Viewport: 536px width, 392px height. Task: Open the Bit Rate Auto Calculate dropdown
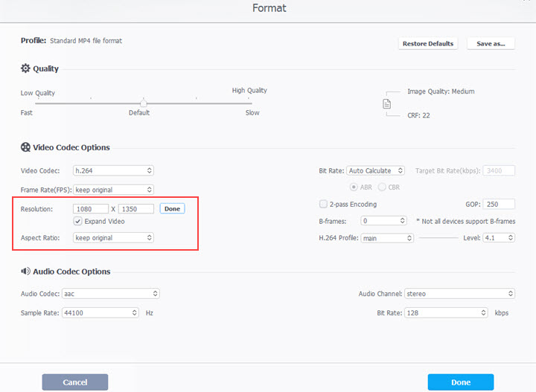pos(375,170)
